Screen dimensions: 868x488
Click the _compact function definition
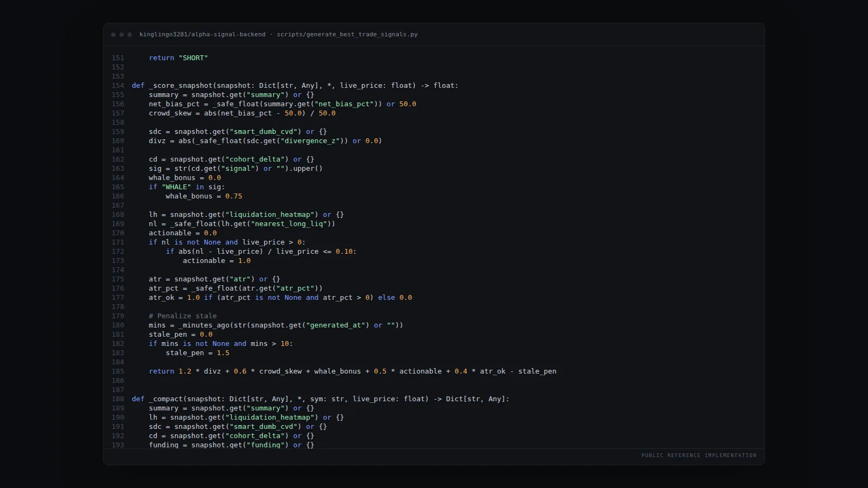tap(321, 399)
